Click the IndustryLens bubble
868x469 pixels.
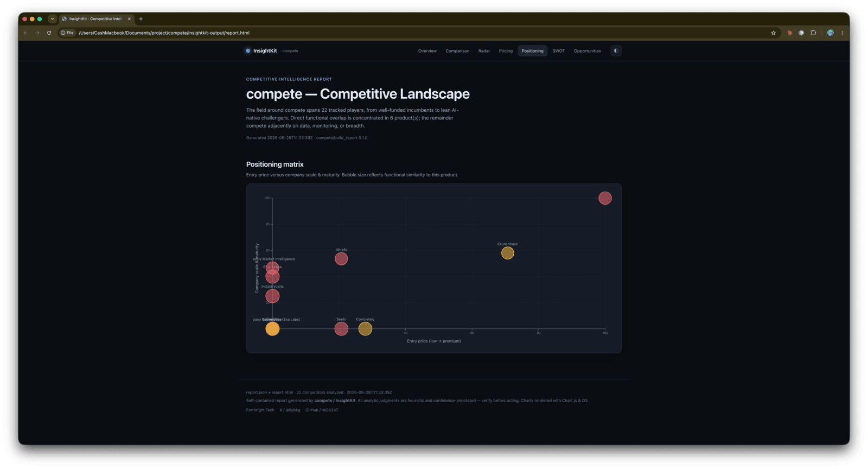[x=272, y=296]
